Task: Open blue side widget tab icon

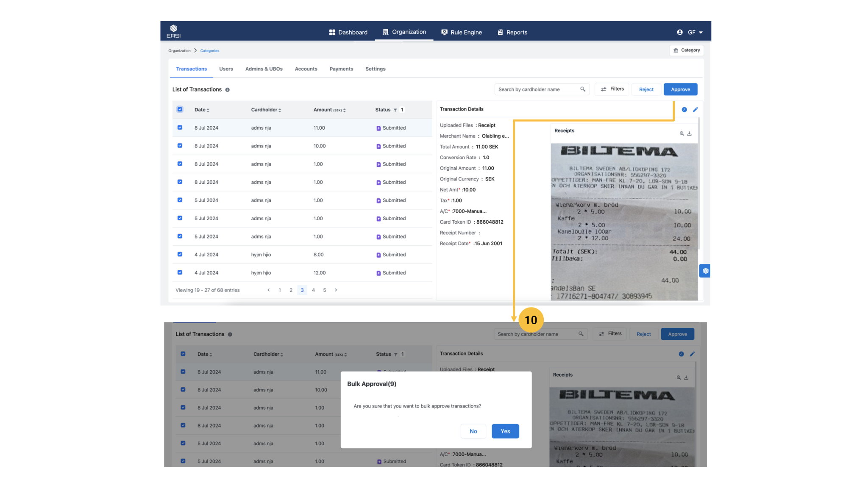Action: [x=705, y=271]
